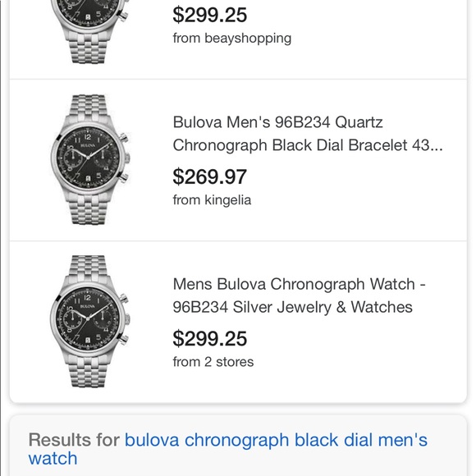Open the 'from 2 stores' seller text
This screenshot has width=476, height=476.
(x=213, y=362)
